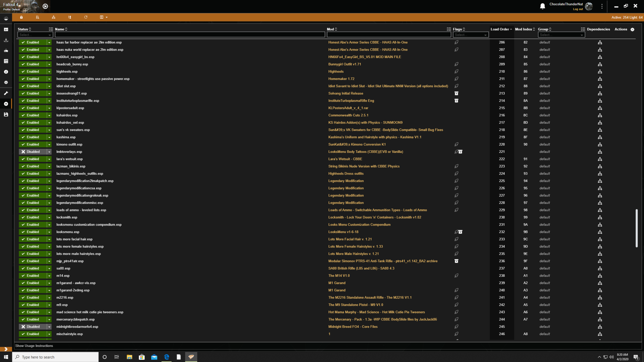Disable the kshairdos.esp plugin
The width and height of the screenshot is (644, 362).
[x=33, y=115]
